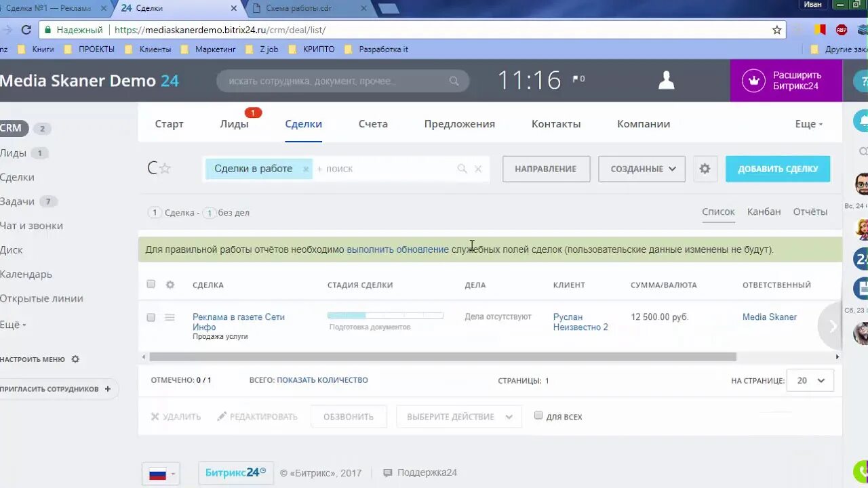Select the Счета tab
The image size is (868, 488).
pos(373,124)
